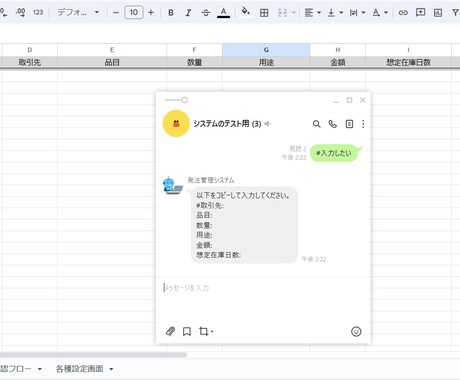Click the chat title システムのテスト用 (3)
Image resolution: width=460 pixels, height=380 pixels.
pyautogui.click(x=227, y=124)
